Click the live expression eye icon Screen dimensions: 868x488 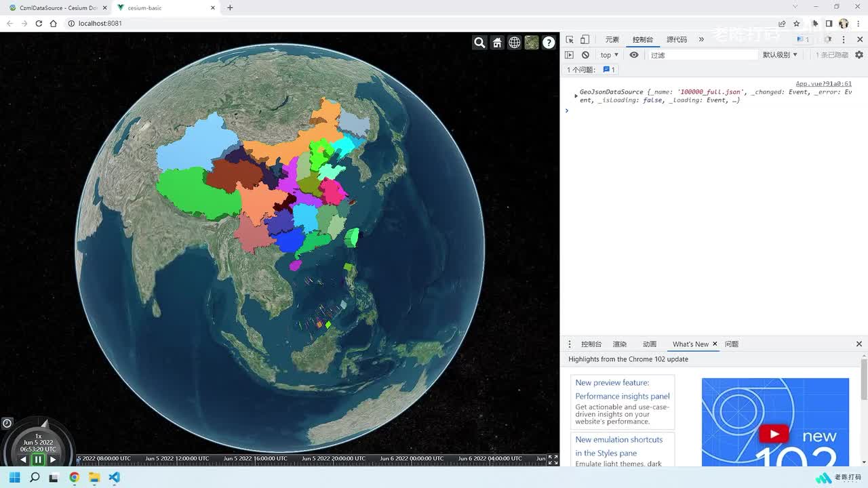click(634, 55)
